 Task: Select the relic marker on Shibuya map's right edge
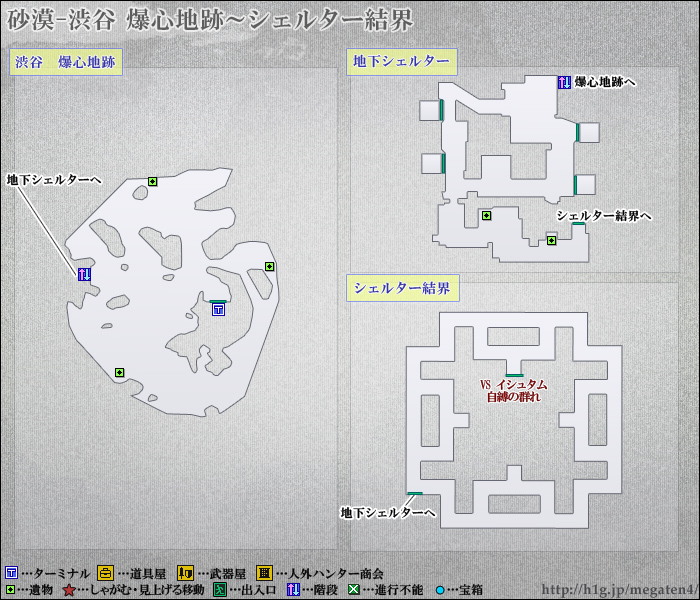pos(269,266)
